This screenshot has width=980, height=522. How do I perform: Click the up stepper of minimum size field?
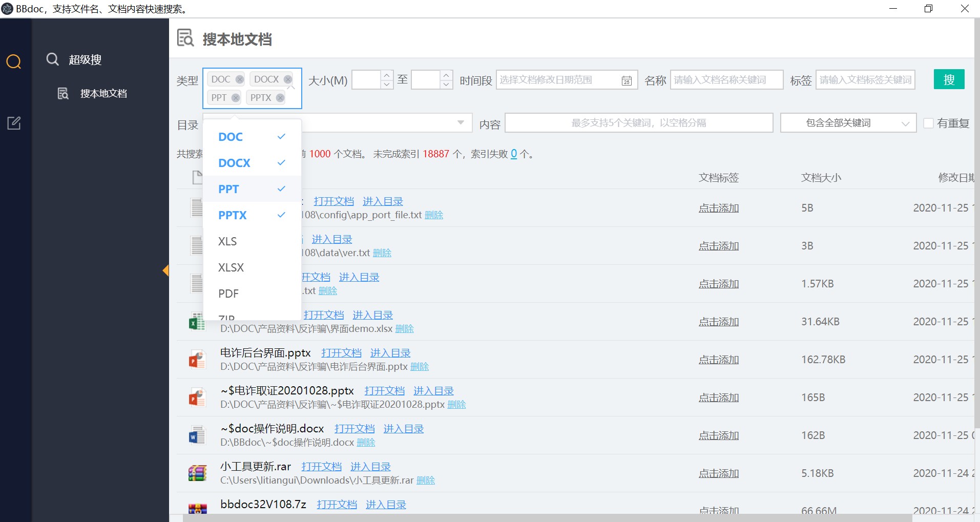click(387, 75)
